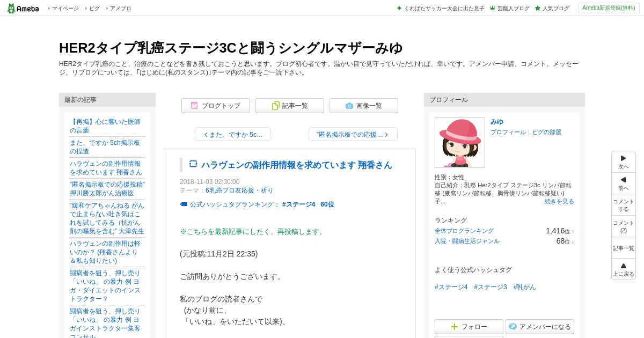Viewport: 644px width, 338px height.
Task: Click profile hashtag #ステージ4
Action: coord(451,287)
